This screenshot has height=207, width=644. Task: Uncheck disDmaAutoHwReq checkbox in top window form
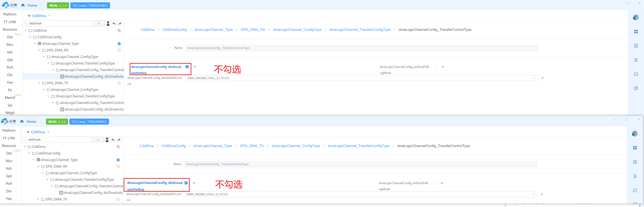[187, 67]
